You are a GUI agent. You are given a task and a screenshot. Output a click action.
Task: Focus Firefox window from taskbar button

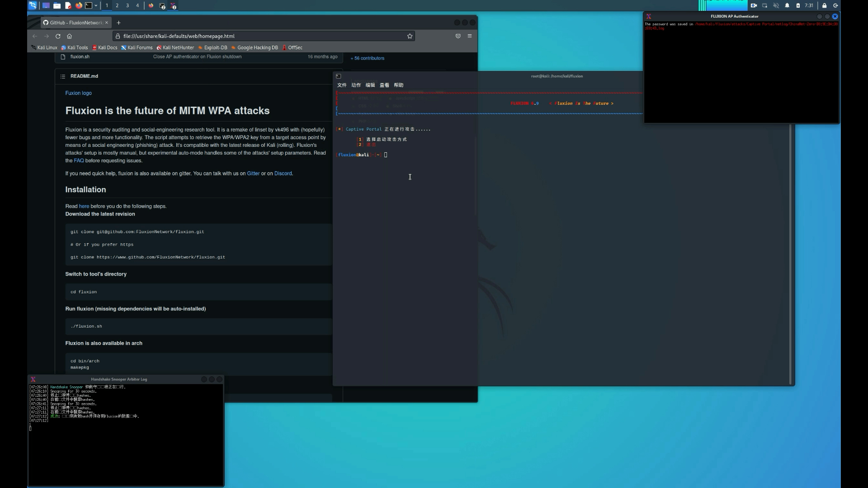click(151, 5)
